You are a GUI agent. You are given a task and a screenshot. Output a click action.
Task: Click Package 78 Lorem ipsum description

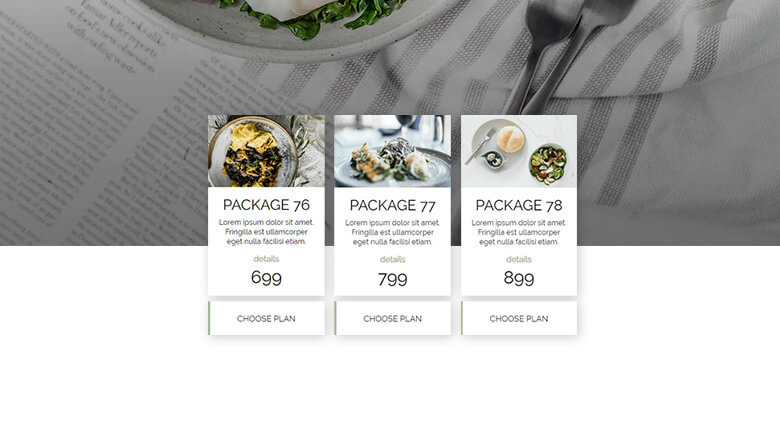coord(519,233)
